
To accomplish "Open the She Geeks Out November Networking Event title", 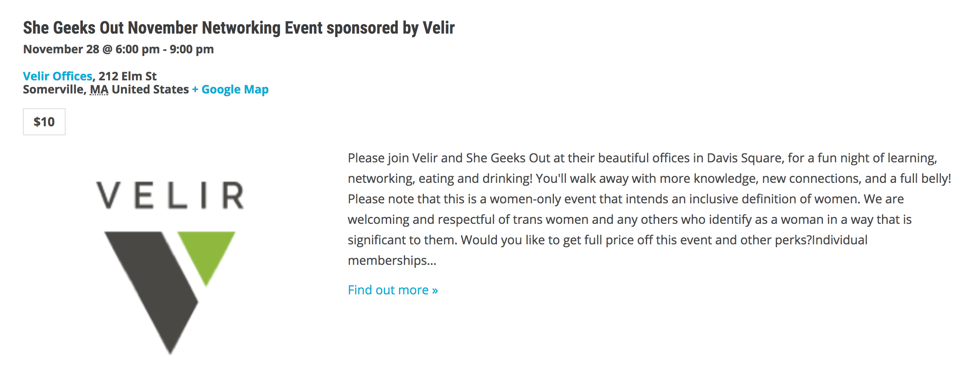I will click(239, 28).
